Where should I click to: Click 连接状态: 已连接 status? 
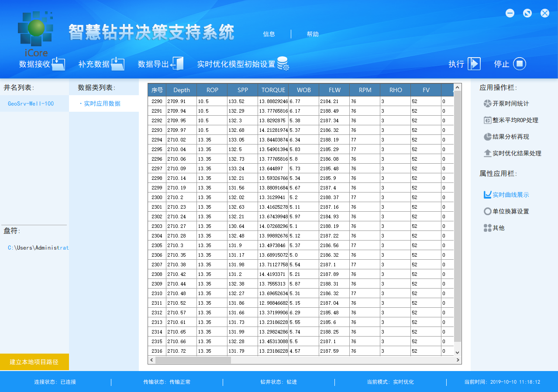point(55,382)
